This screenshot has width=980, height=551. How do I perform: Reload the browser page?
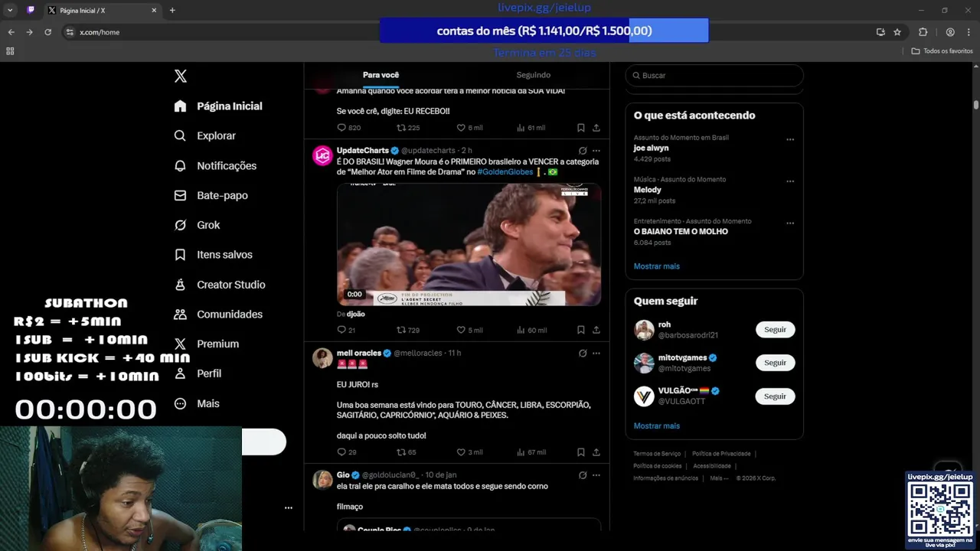coord(47,32)
